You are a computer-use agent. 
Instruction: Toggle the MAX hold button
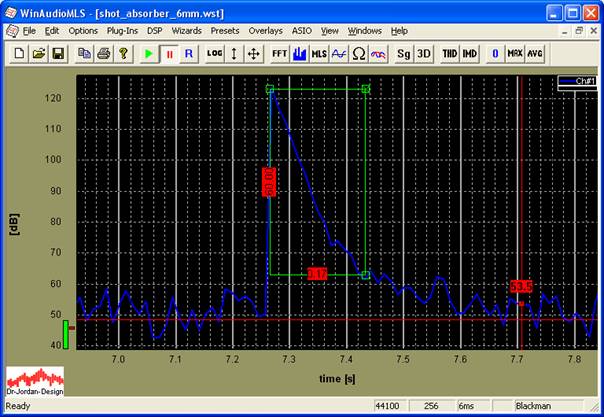tap(515, 54)
